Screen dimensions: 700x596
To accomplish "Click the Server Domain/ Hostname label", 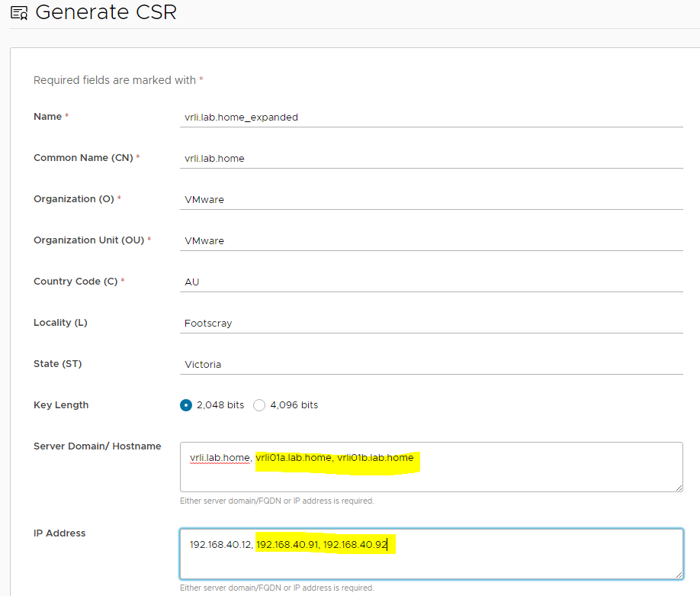I will [97, 446].
